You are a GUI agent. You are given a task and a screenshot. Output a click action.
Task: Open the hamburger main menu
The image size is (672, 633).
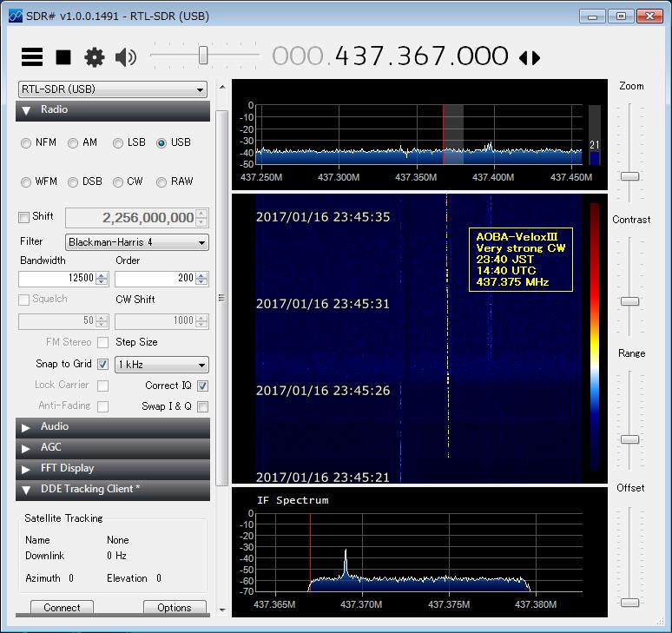tap(32, 56)
